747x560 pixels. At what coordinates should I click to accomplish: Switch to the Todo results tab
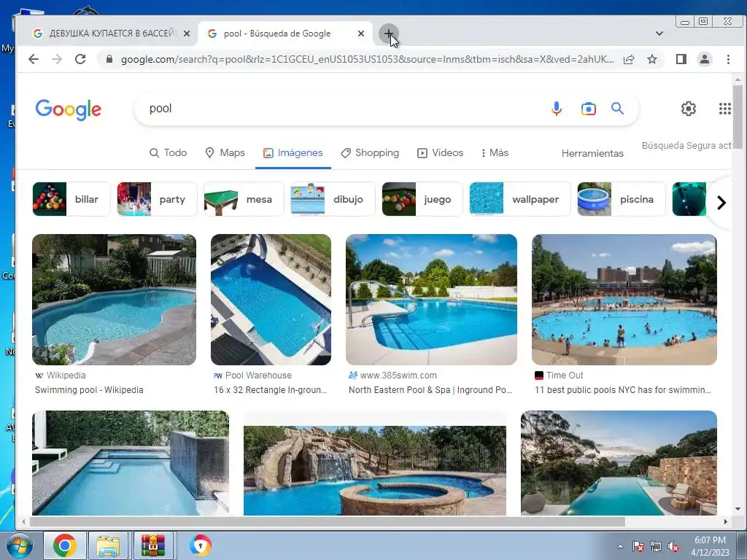(x=169, y=153)
